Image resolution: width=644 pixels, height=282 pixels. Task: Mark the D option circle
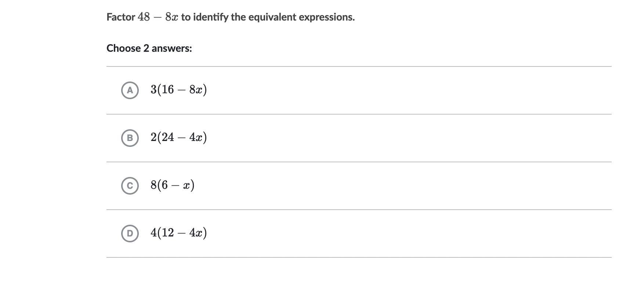tap(130, 233)
